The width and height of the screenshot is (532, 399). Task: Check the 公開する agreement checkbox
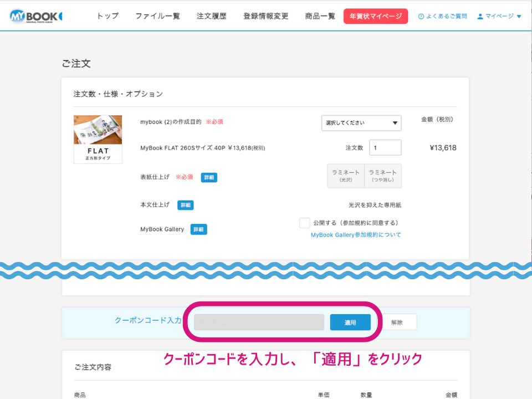coord(304,223)
